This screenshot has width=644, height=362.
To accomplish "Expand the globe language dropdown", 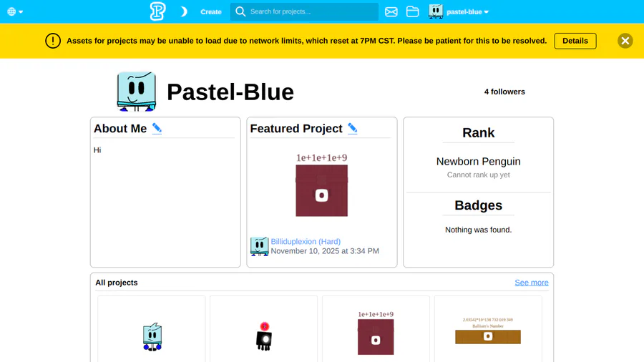I will 15,11.
